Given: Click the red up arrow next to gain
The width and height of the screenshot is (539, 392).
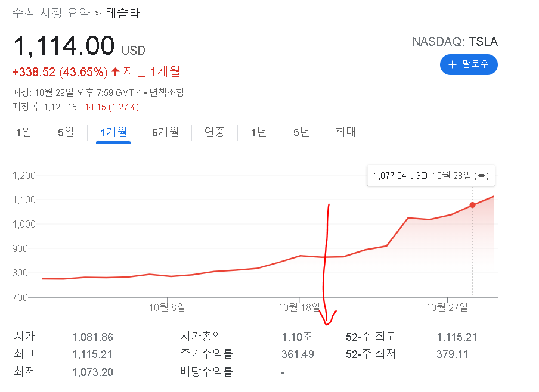Looking at the screenshot, I should (116, 72).
